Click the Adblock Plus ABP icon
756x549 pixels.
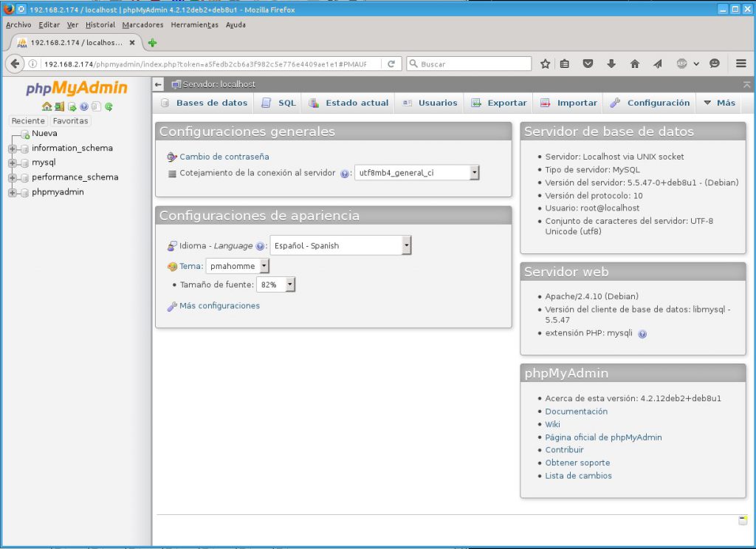click(x=681, y=64)
